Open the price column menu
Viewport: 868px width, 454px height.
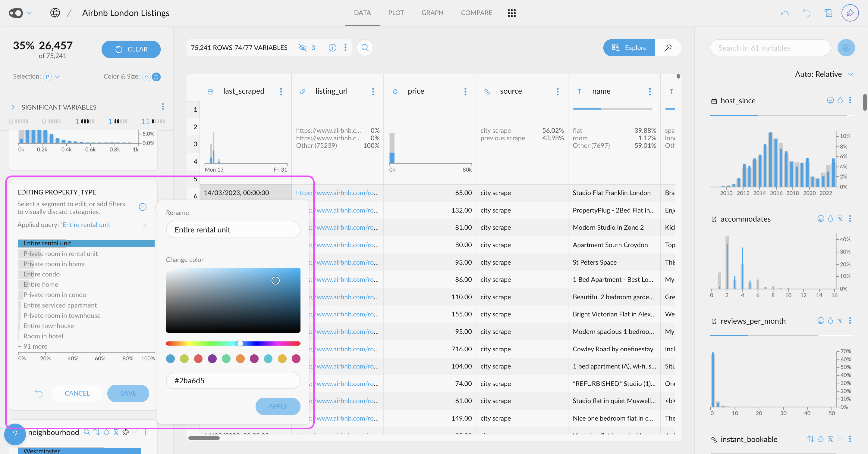[x=465, y=92]
